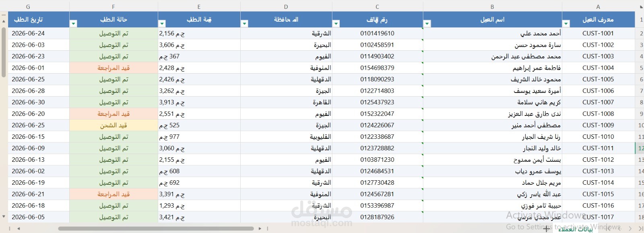Click phone number 0127730428

pyautogui.click(x=377, y=183)
